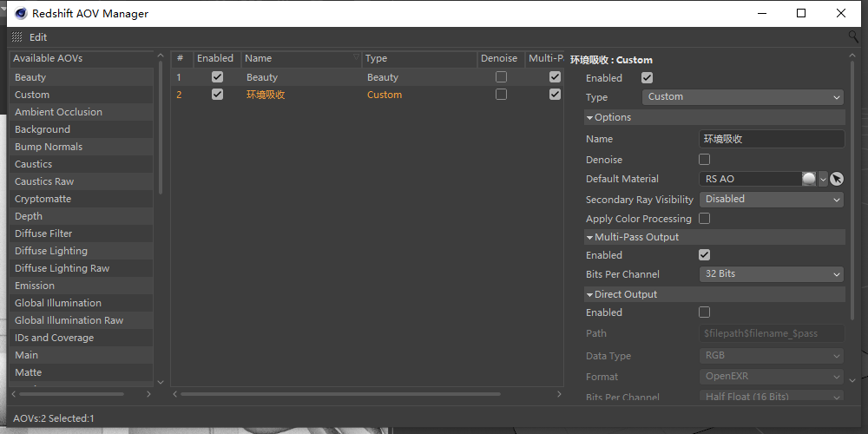The height and width of the screenshot is (434, 868).
Task: Open Data Type RGB dropdown
Action: tap(772, 355)
